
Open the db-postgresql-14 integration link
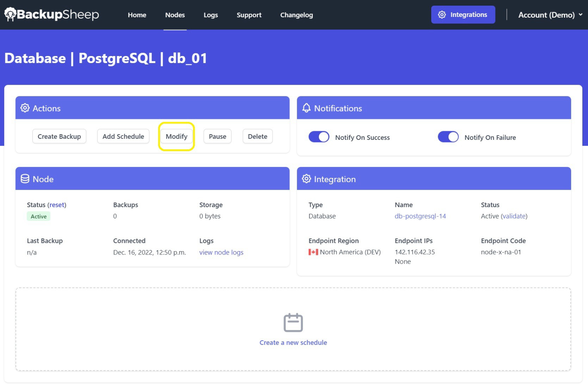pos(420,216)
